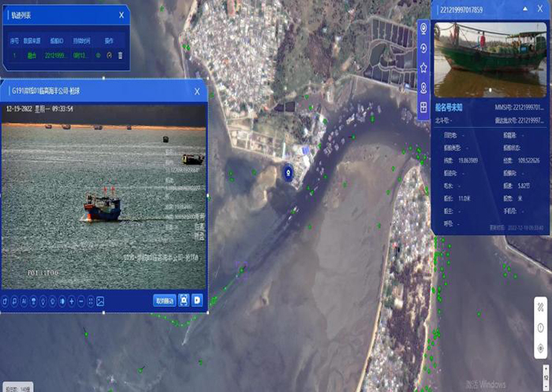Click the replay clock icon in track row
Screen dimensions: 552x392
pyautogui.click(x=110, y=55)
